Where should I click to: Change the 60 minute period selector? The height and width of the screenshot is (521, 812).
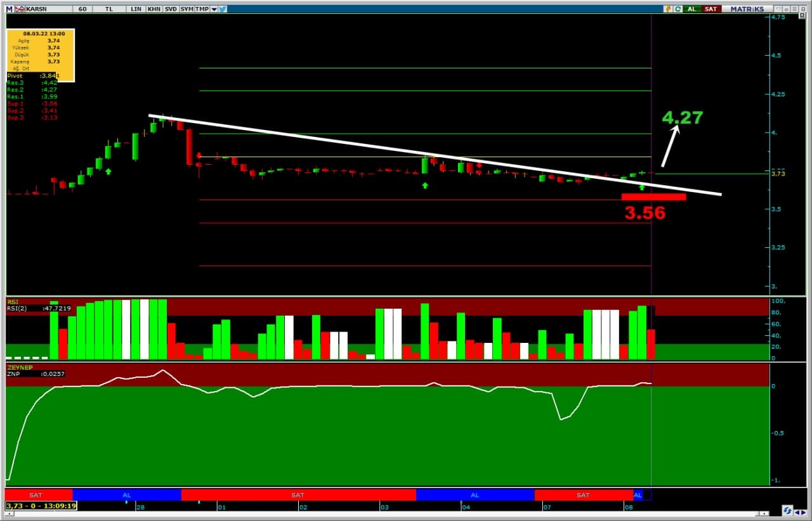(x=82, y=9)
